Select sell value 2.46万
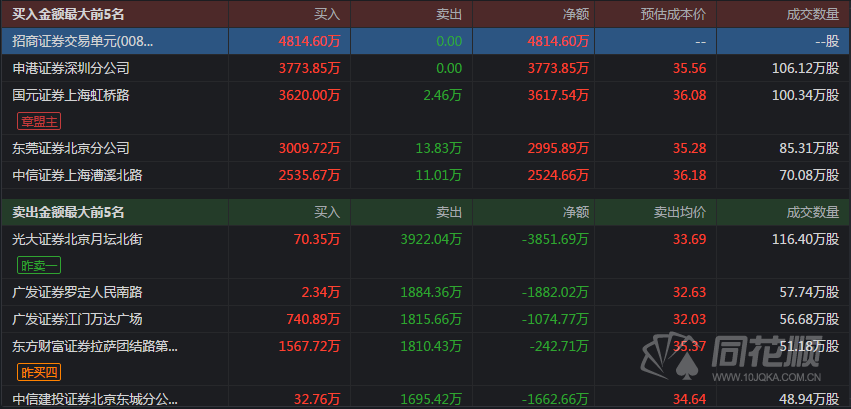 click(x=441, y=95)
